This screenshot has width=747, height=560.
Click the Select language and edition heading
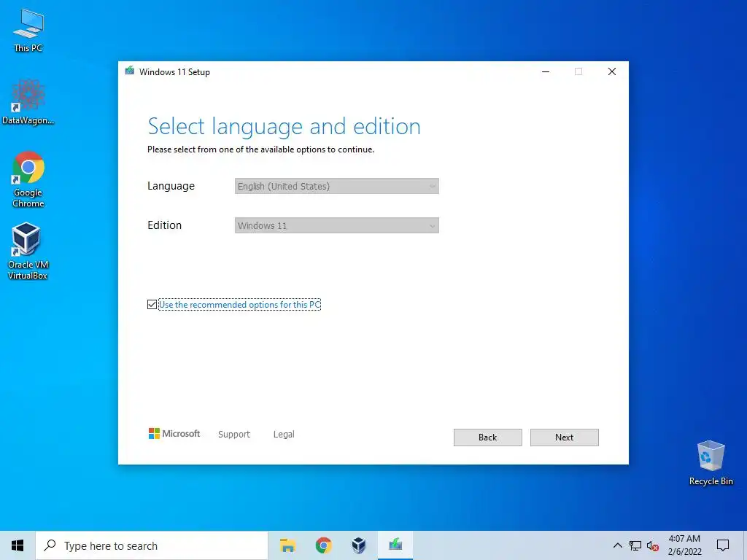(284, 127)
